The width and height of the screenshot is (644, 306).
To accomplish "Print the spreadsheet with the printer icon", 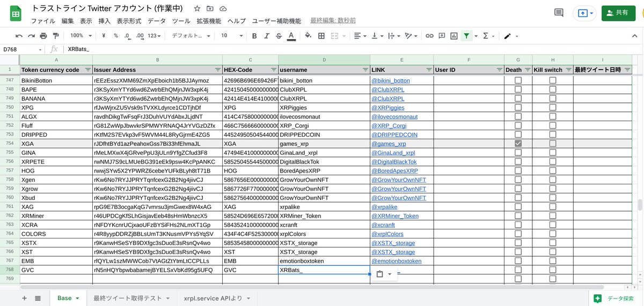I will tap(43, 36).
